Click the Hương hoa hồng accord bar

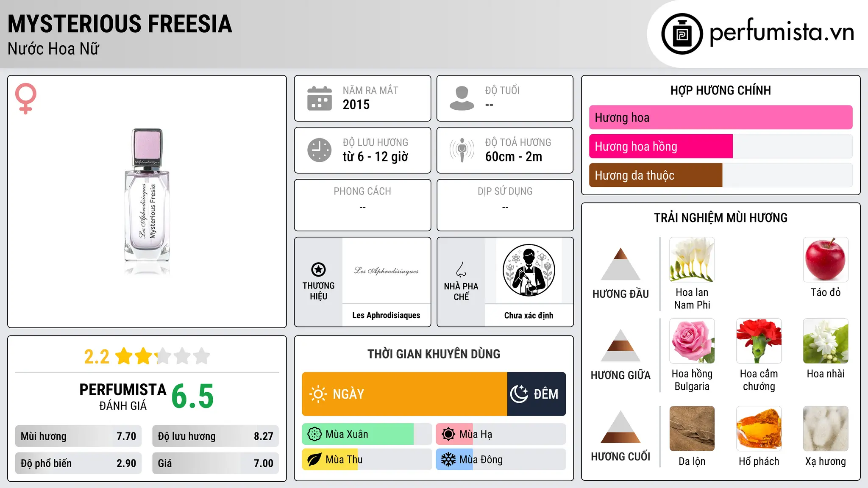point(721,146)
